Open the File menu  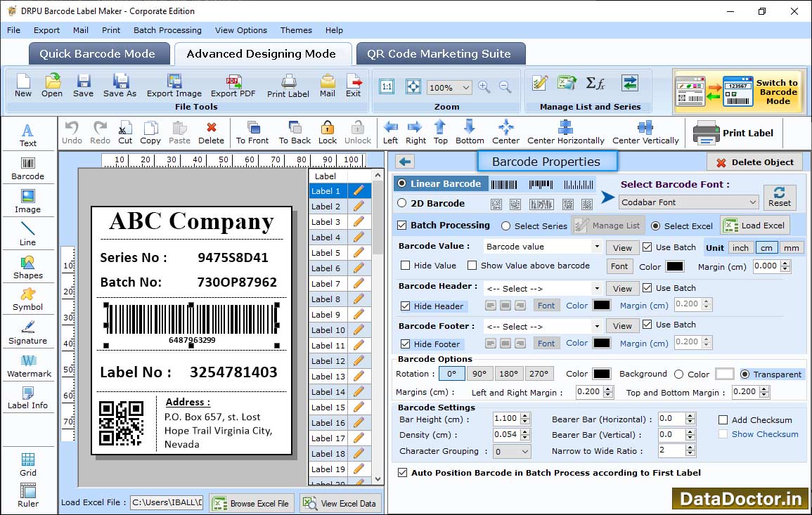pyautogui.click(x=14, y=30)
